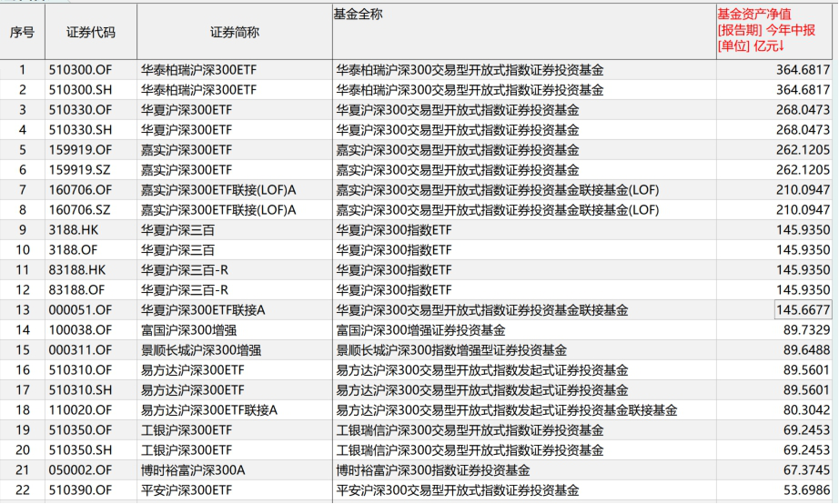This screenshot has width=839, height=504.
Task: Select value 210.0947 in row 8
Action: (x=804, y=210)
